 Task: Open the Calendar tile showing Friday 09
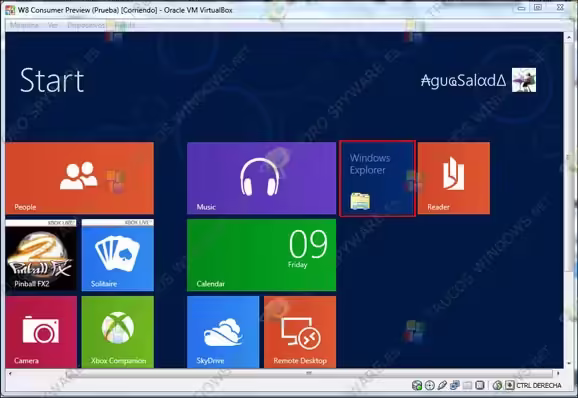click(x=261, y=255)
